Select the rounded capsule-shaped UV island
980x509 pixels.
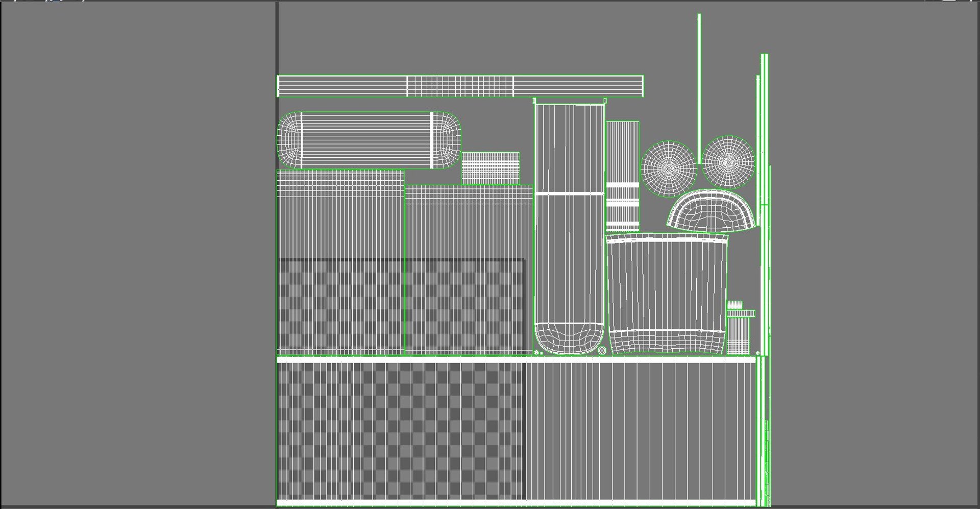(x=370, y=140)
